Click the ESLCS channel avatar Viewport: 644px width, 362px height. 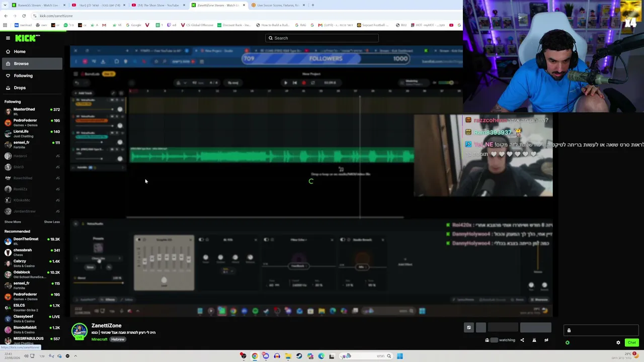(8, 308)
